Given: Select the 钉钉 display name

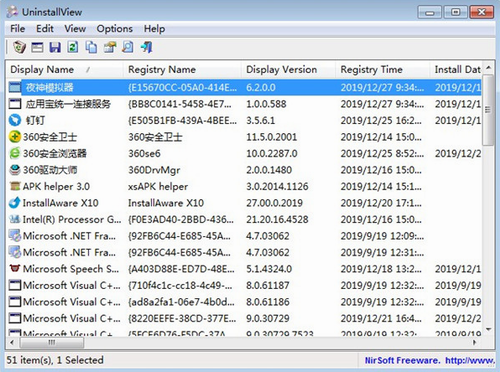Looking at the screenshot, I should click(35, 120).
